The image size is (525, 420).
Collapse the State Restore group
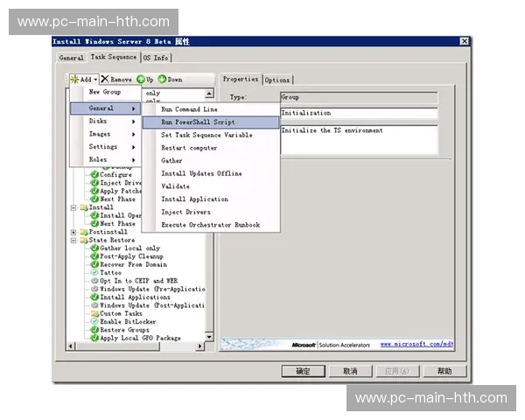(x=73, y=241)
